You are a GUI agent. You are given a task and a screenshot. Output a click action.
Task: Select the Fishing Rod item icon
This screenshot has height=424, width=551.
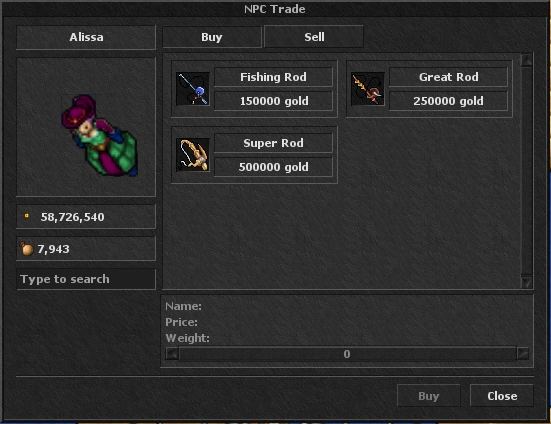(x=193, y=89)
